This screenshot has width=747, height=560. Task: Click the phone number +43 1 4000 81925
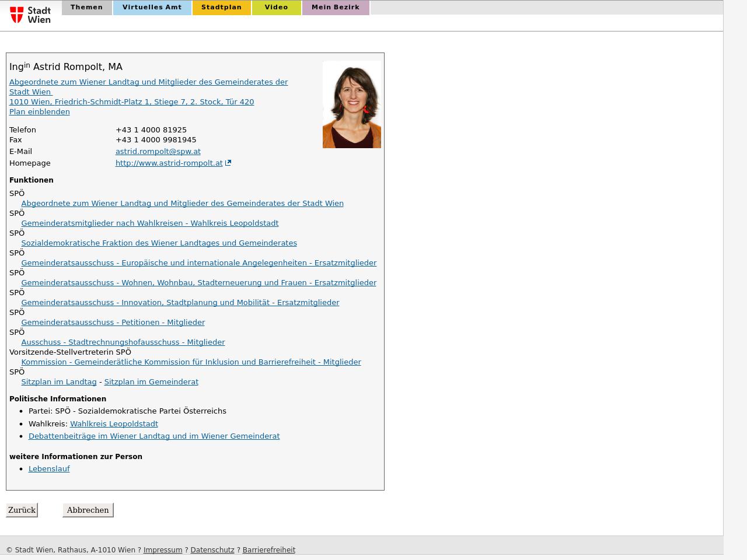click(151, 130)
